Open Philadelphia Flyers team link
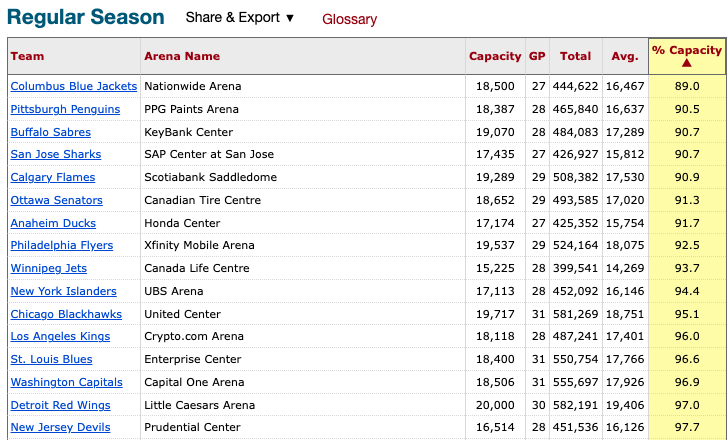The height and width of the screenshot is (440, 728). pyautogui.click(x=62, y=246)
